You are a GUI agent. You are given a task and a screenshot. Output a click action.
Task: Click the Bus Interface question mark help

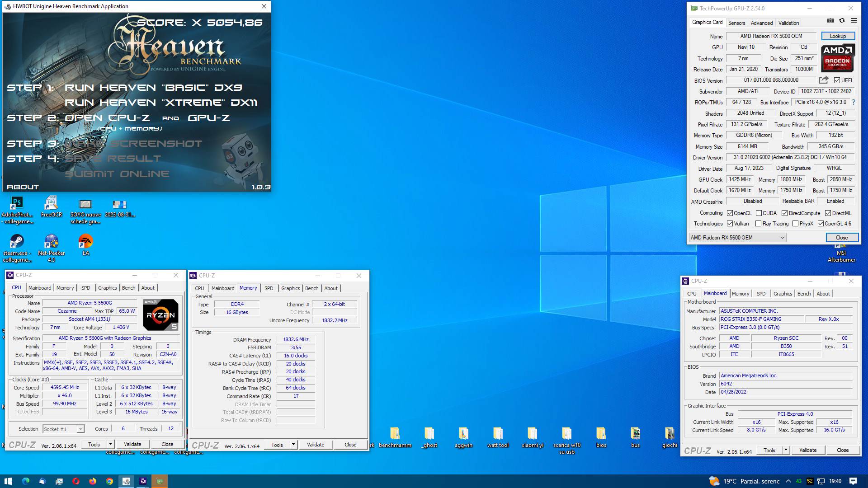pyautogui.click(x=854, y=102)
